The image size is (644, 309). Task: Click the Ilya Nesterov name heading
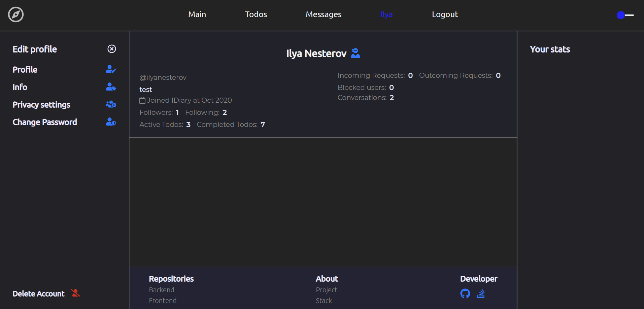(316, 54)
